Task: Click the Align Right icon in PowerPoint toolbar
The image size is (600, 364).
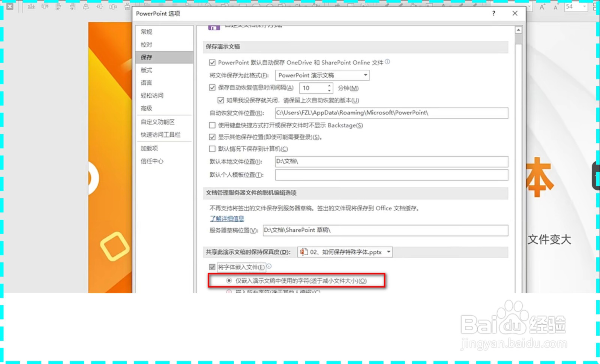Action: (72, 6)
